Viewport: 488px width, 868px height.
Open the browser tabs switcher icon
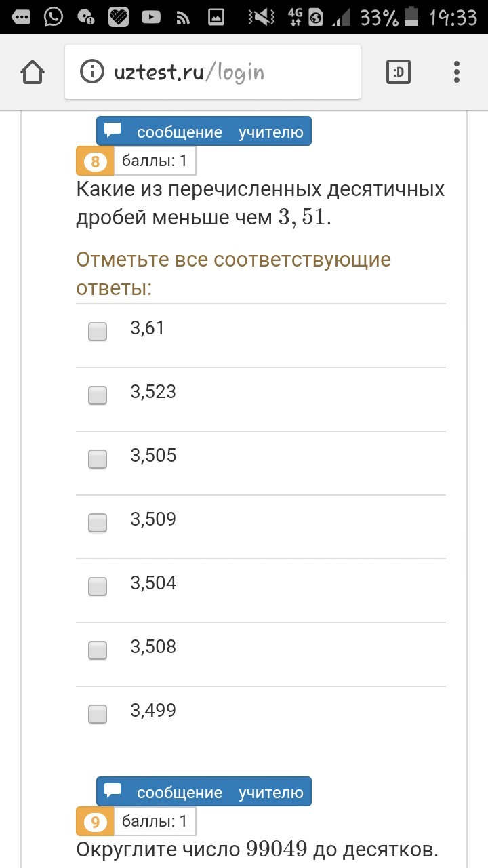(x=399, y=72)
